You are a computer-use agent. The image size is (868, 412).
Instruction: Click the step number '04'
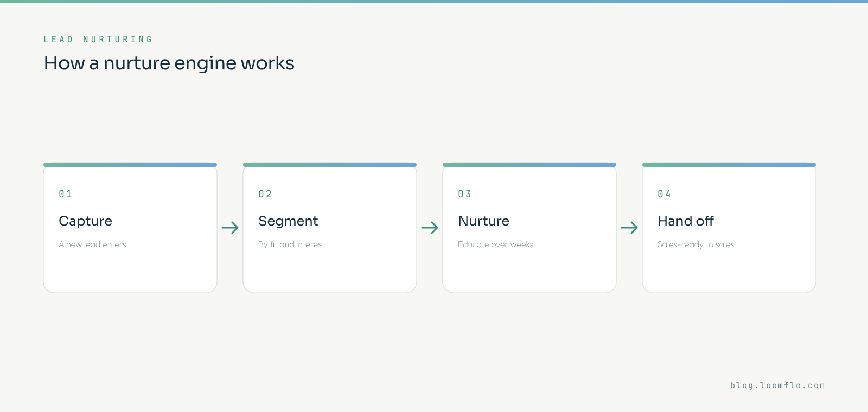[x=665, y=194]
